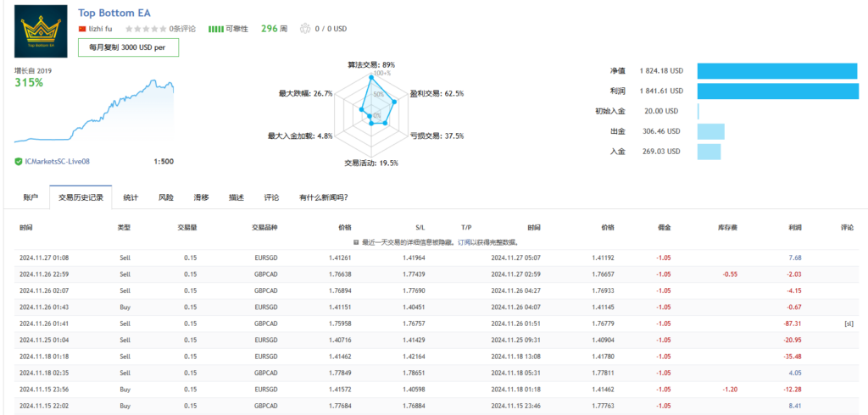Switch to the 账户 tab
The height and width of the screenshot is (415, 868).
pos(31,197)
